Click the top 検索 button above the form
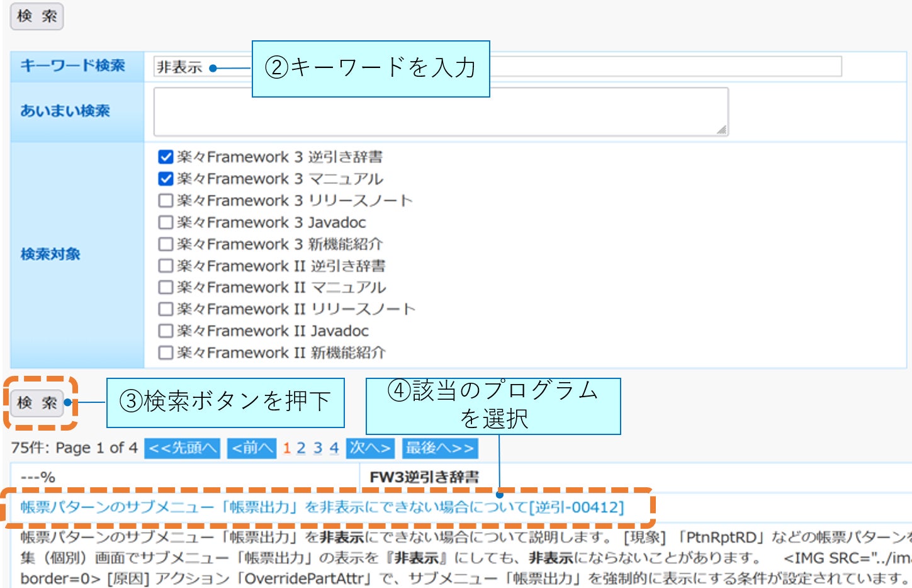The image size is (912, 588). pyautogui.click(x=37, y=16)
